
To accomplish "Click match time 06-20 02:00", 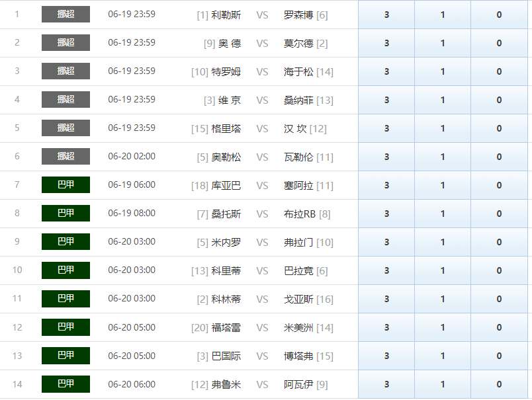I will point(132,157).
